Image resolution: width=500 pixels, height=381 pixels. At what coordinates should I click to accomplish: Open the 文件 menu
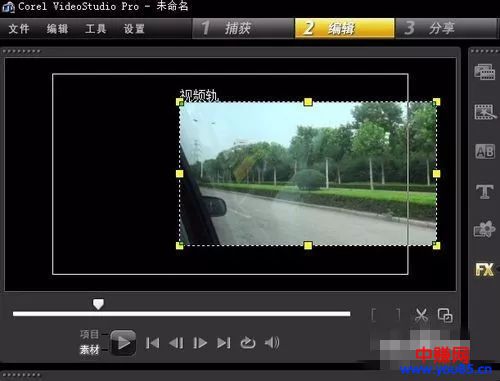pos(19,29)
